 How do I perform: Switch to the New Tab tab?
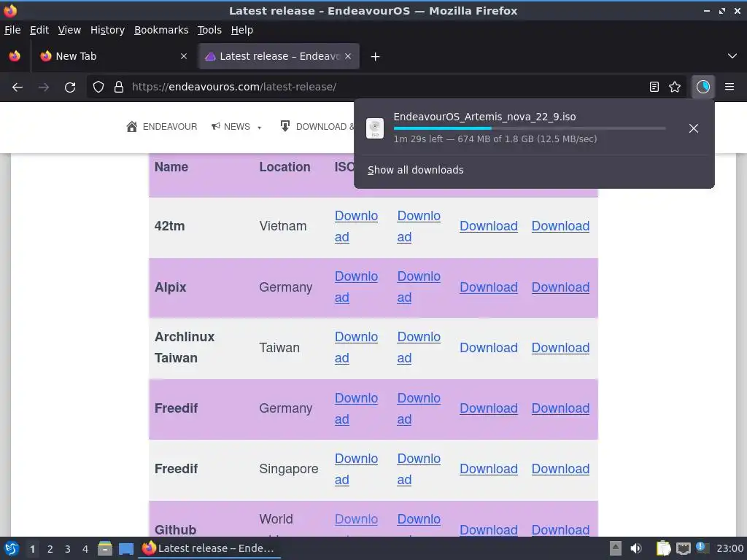pos(112,56)
